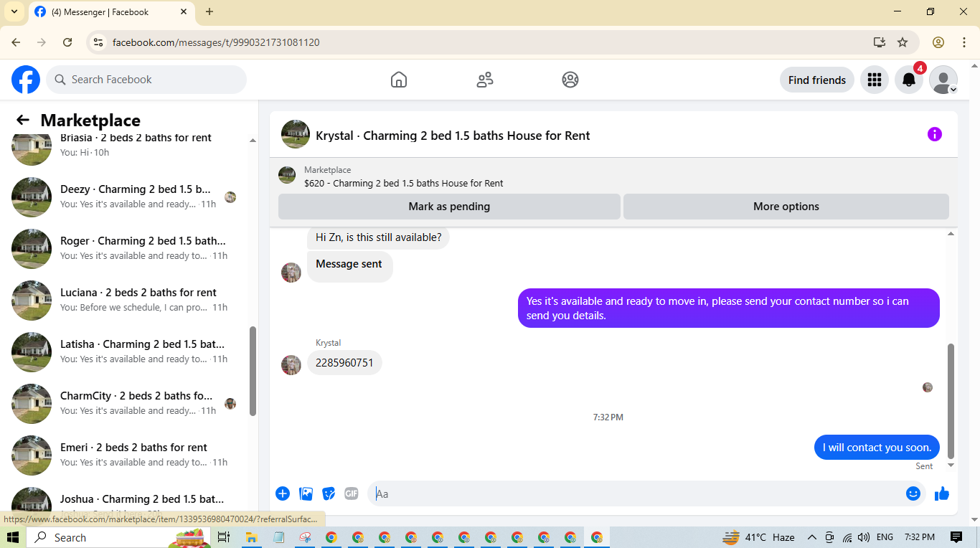980x548 pixels.
Task: Open the notifications bell
Action: click(x=908, y=80)
